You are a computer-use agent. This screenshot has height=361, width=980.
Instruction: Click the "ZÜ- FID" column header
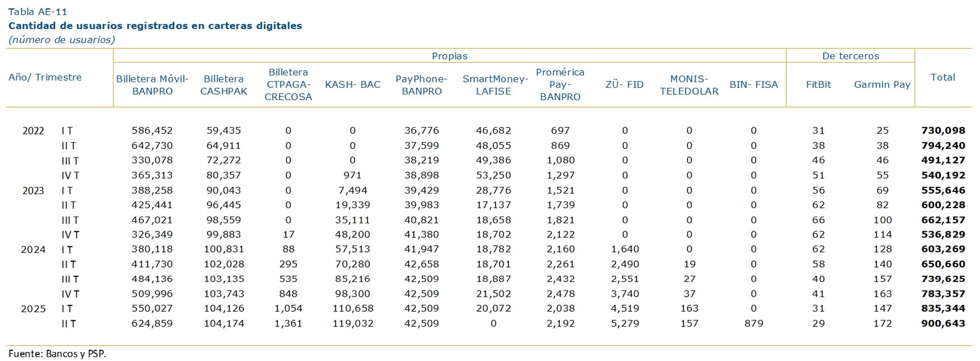point(624,85)
